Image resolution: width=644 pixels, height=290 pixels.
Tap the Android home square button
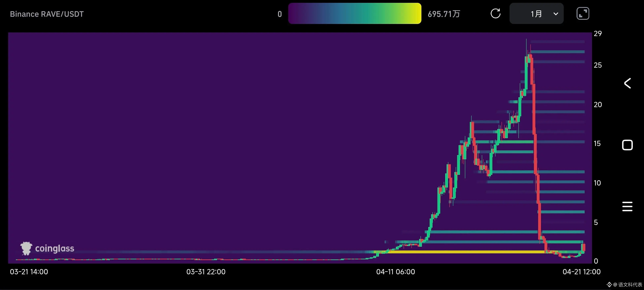(627, 145)
